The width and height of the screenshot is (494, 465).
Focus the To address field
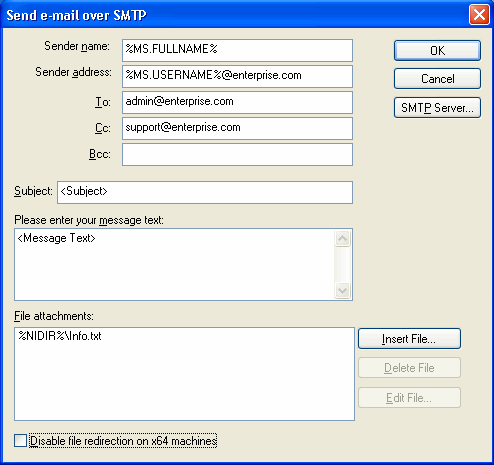click(x=237, y=102)
